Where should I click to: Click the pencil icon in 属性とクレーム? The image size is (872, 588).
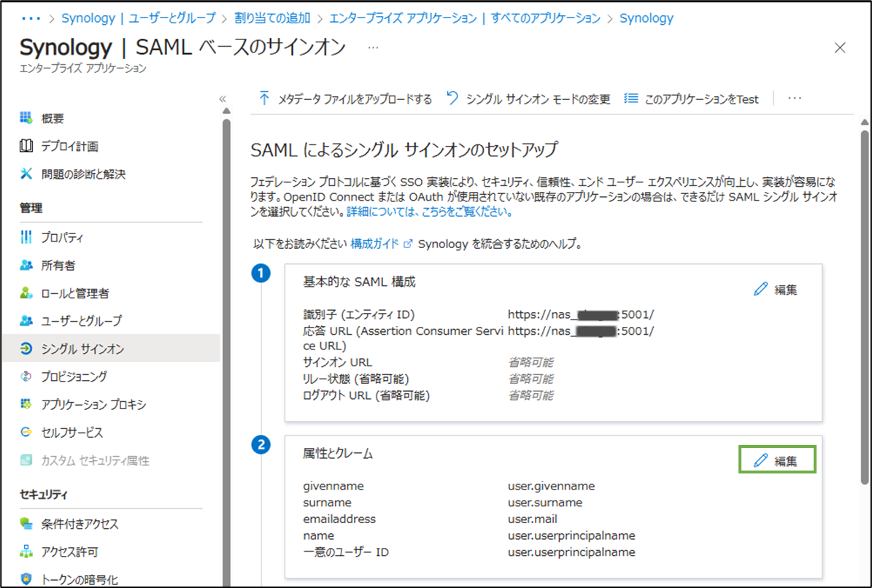click(760, 460)
